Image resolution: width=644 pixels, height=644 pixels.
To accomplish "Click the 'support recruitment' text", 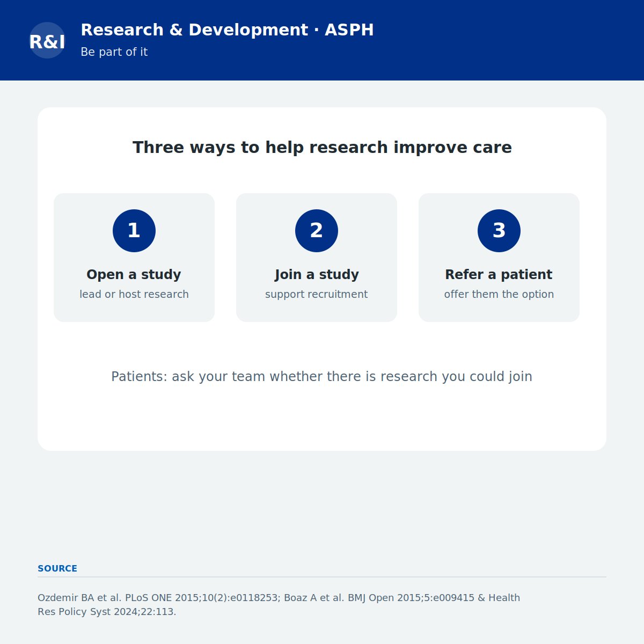I will coord(317,294).
